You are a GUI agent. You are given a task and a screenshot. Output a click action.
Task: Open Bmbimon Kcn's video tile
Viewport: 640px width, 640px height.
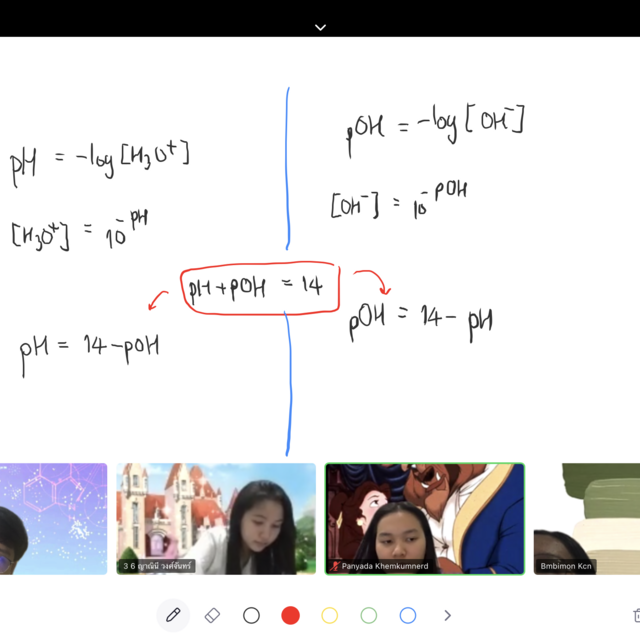pos(587,519)
